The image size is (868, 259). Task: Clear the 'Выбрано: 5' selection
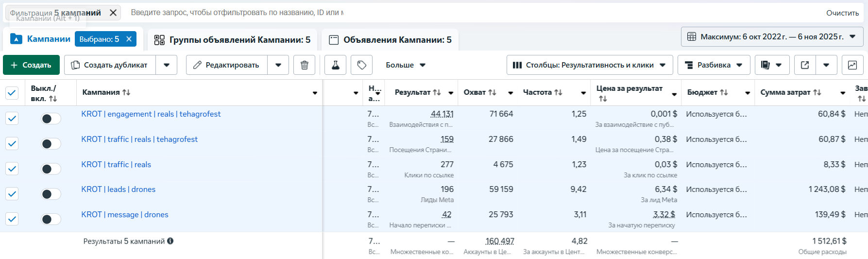tap(129, 39)
